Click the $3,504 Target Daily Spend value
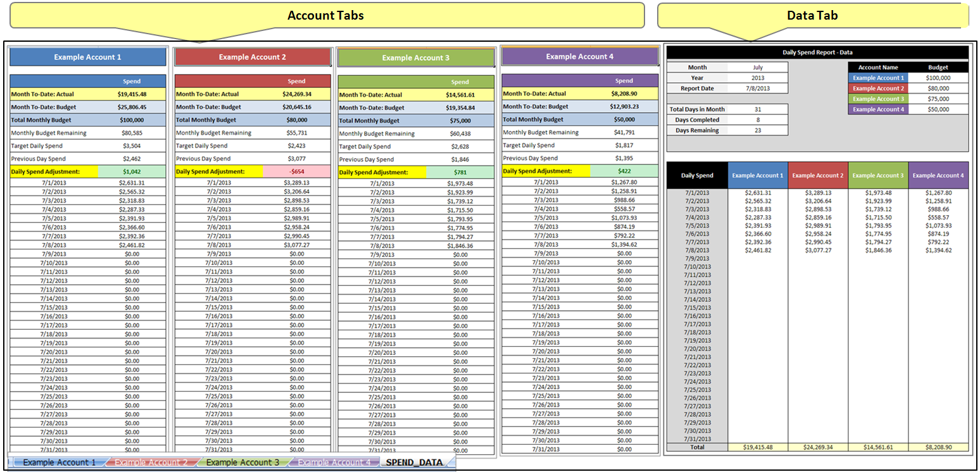 [x=132, y=146]
